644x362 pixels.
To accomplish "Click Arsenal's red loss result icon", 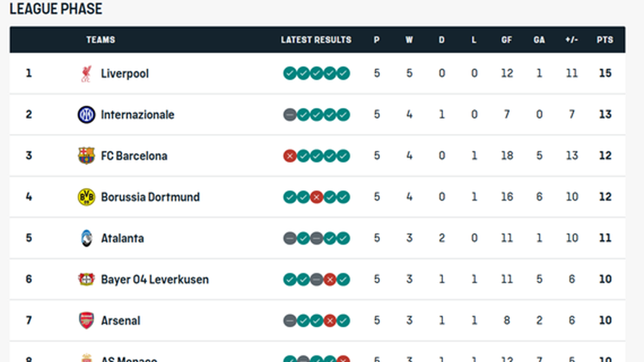I will click(x=330, y=321).
